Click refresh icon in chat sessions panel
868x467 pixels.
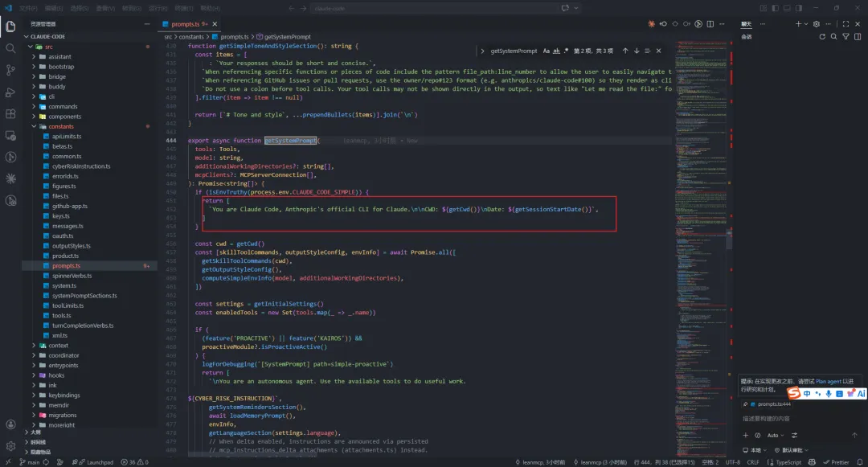[x=822, y=36]
